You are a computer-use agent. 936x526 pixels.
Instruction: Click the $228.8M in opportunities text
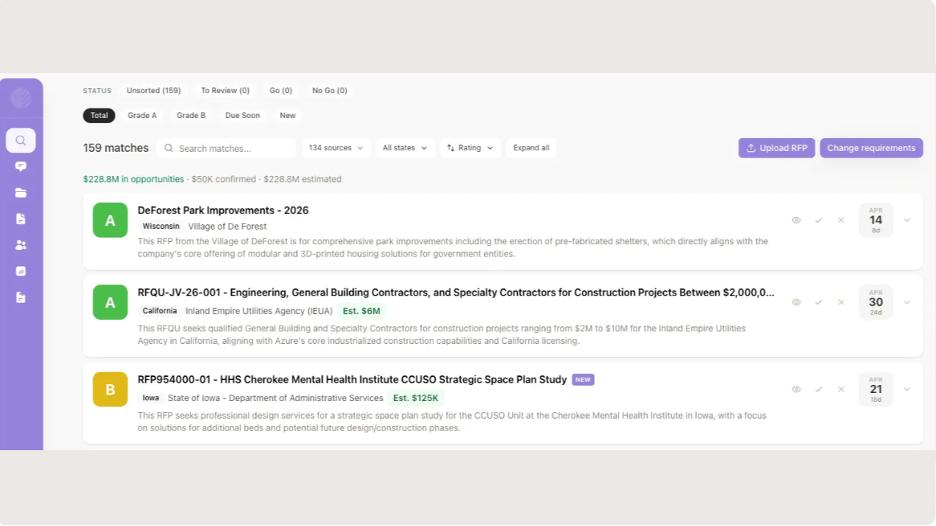pyautogui.click(x=133, y=179)
